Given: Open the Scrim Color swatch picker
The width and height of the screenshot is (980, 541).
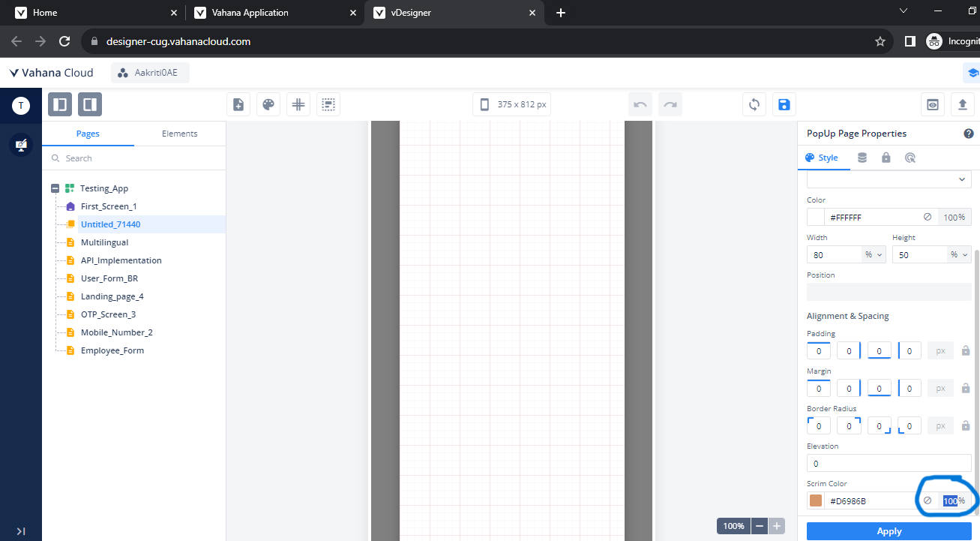Looking at the screenshot, I should pos(816,500).
